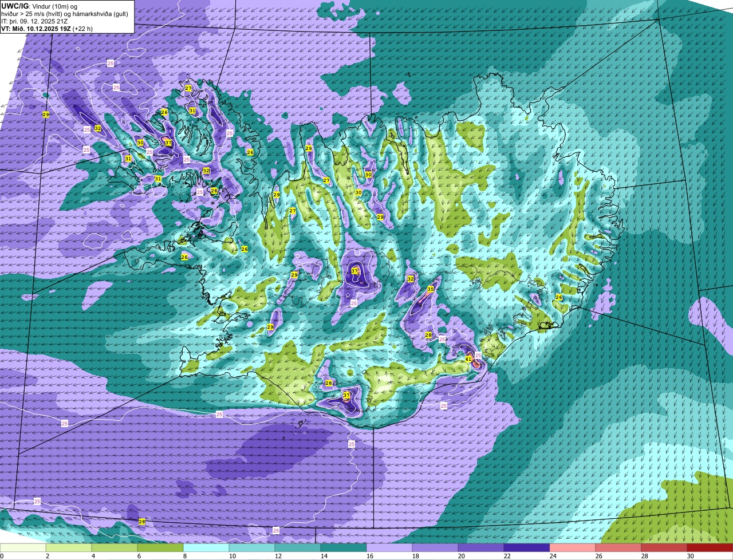The width and height of the screenshot is (733, 560).
Task: Click the pale yellow 0–2 m/s legend swatch
Action: [23, 548]
